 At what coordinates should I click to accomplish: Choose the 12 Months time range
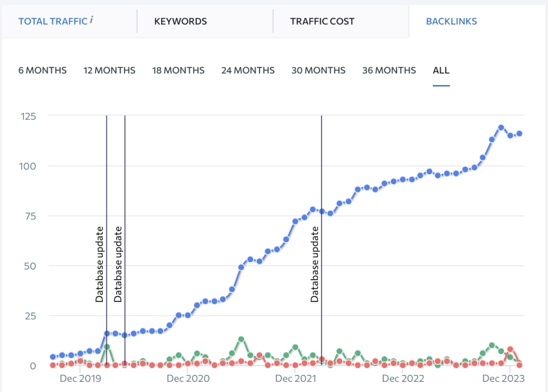109,71
